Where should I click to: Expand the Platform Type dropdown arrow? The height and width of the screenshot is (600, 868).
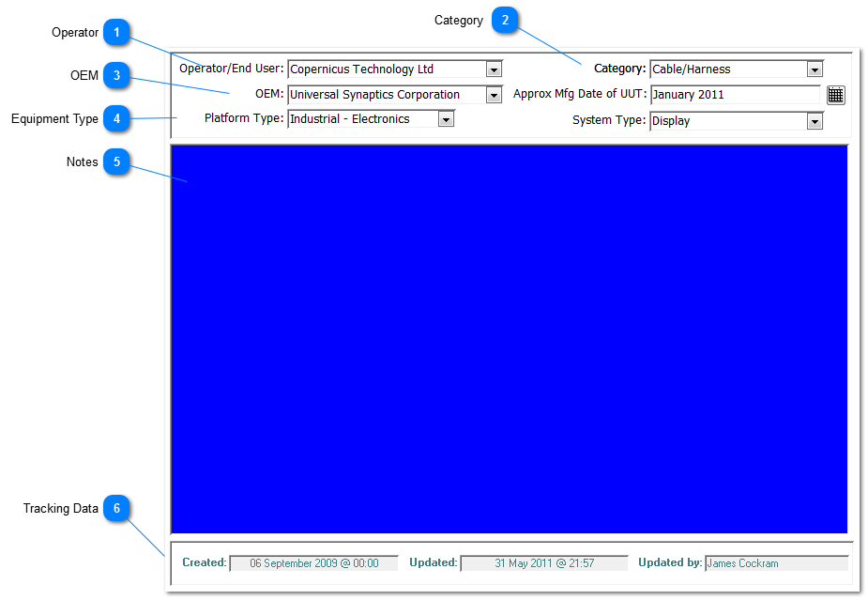point(446,119)
